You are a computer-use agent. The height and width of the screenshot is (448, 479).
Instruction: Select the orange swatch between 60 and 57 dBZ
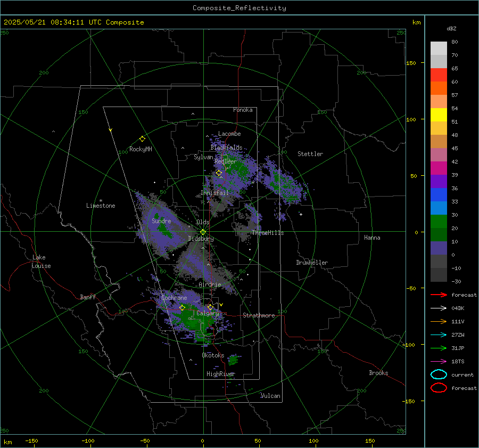[x=439, y=88]
